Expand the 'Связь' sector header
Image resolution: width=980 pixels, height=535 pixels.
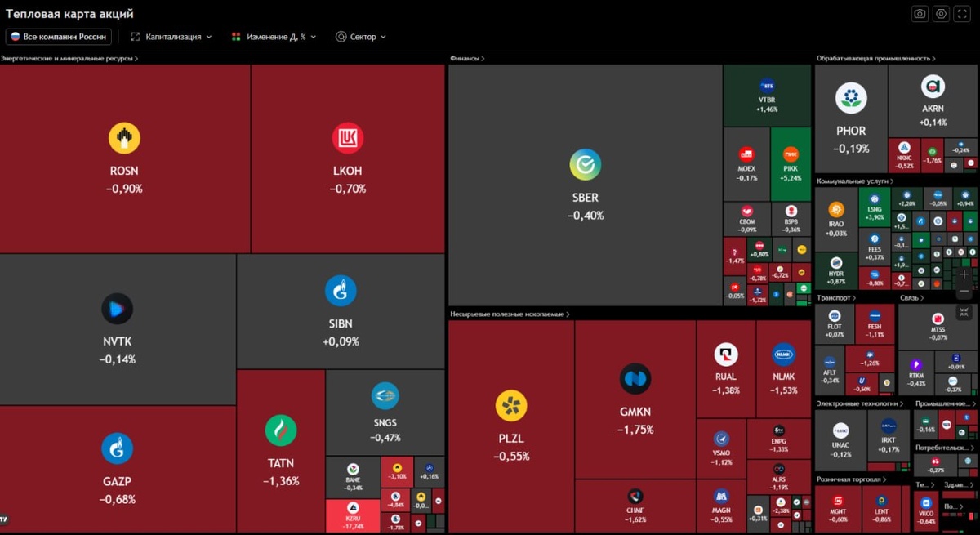(912, 298)
